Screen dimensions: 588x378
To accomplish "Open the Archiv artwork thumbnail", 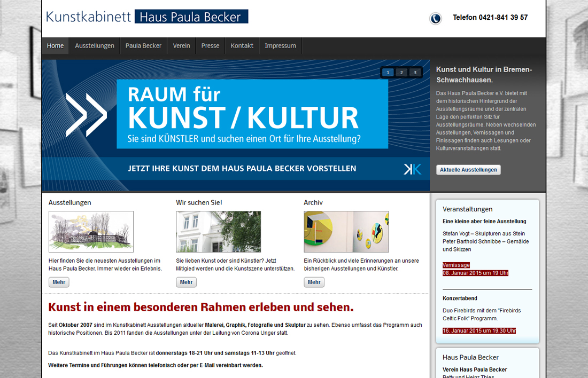I will 346,232.
